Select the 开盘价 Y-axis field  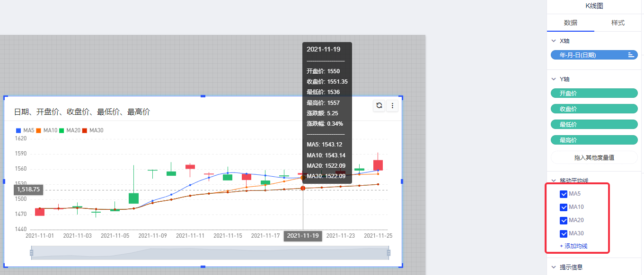coord(594,94)
